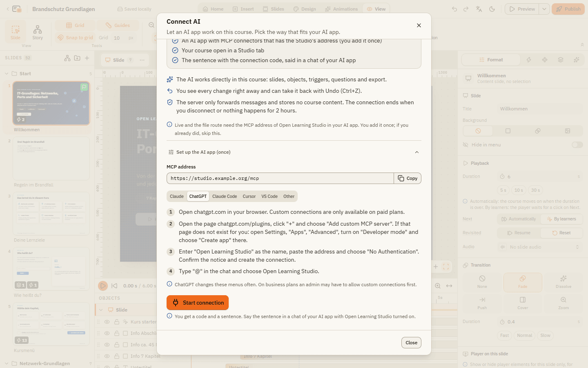Open the lightning bolt tab in right panel
Screen dimensions: 588x368
pyautogui.click(x=529, y=60)
